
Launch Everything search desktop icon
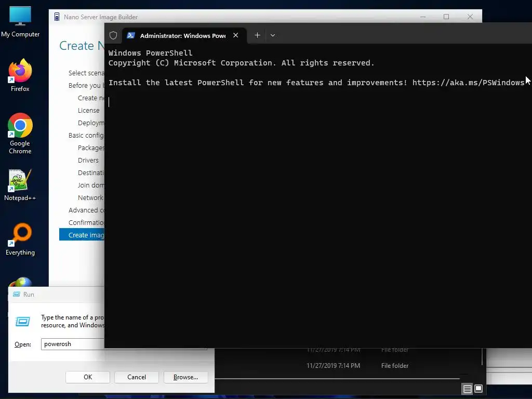pyautogui.click(x=20, y=239)
